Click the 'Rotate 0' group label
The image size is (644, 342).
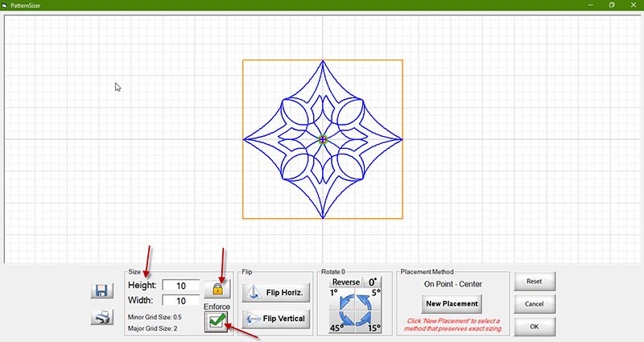(x=333, y=272)
